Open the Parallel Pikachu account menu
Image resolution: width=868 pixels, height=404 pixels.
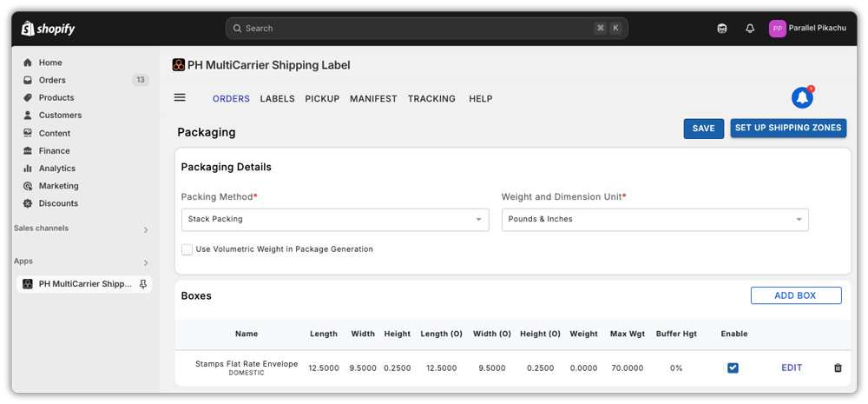tap(807, 29)
